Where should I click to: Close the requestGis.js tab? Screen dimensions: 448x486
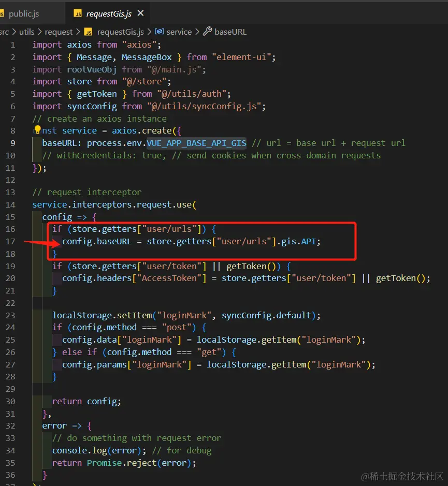[x=140, y=13]
